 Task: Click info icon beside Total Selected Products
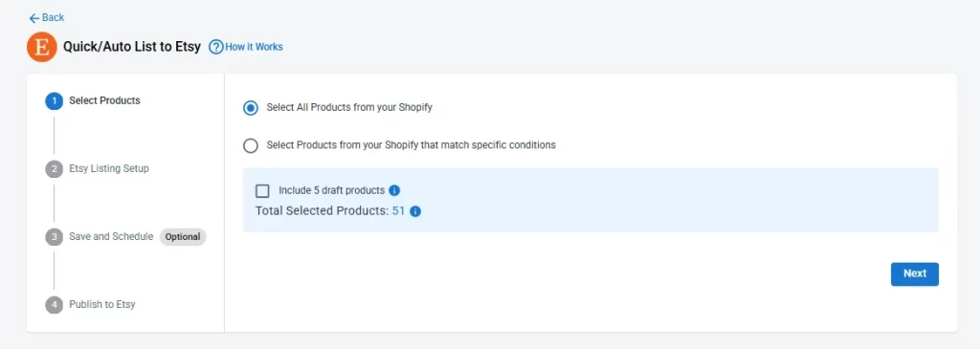(x=415, y=211)
